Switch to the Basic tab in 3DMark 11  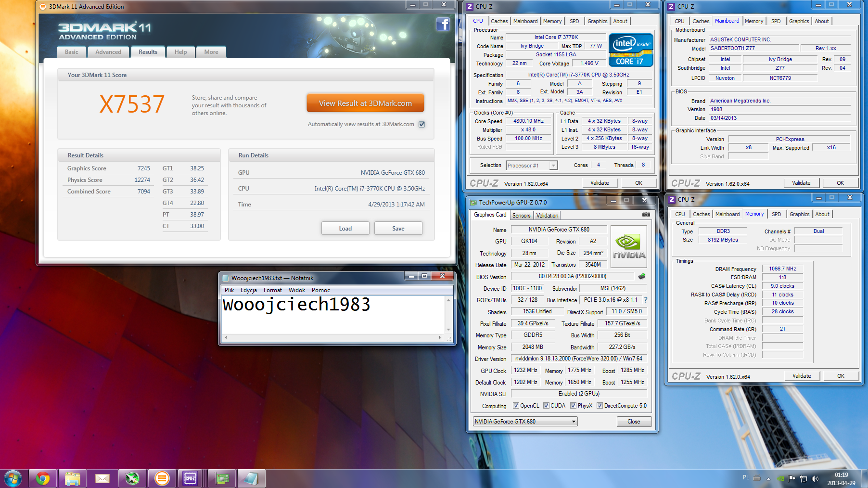click(x=72, y=52)
